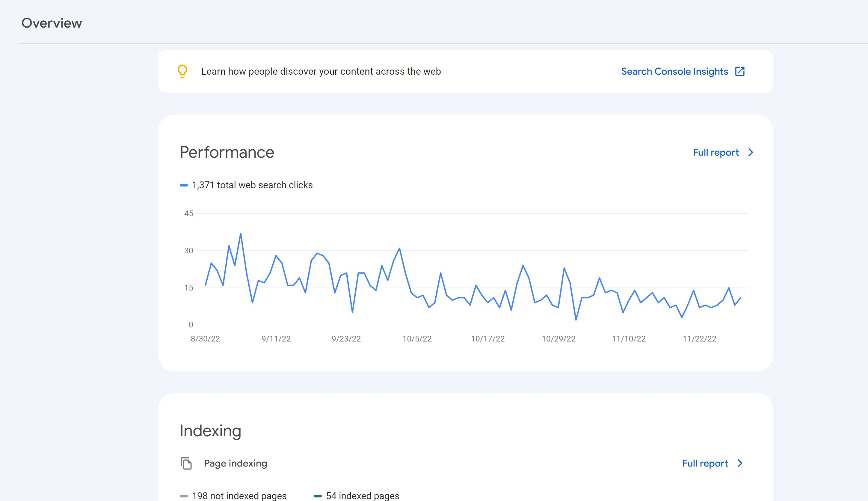Click the Page indexing documents icon
868x501 pixels.
pos(186,463)
